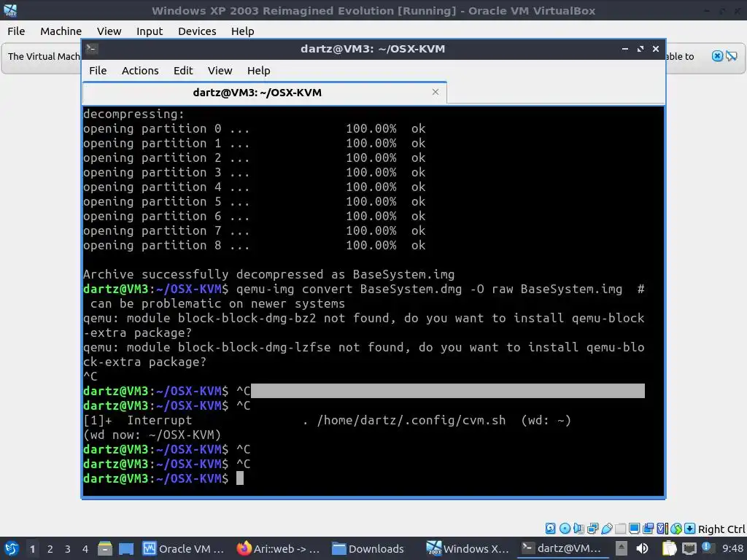Click the removable media eject tray icon
The height and width of the screenshot is (560, 747).
[622, 548]
